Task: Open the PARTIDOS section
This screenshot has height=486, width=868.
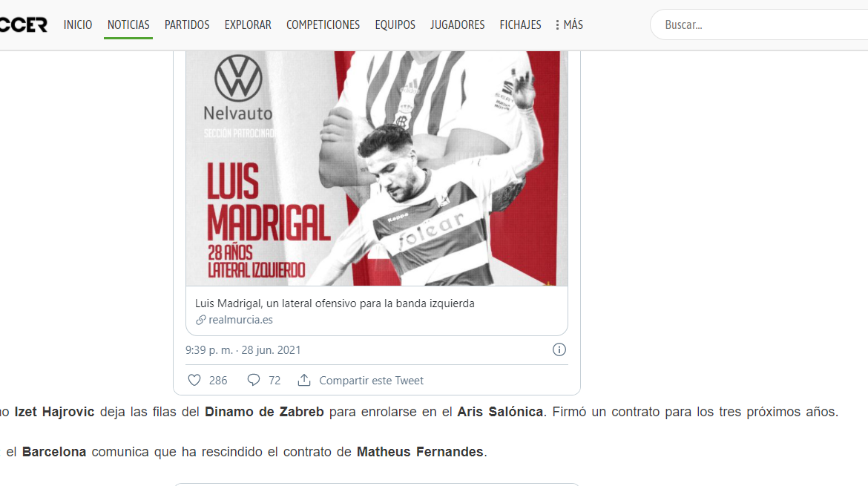Action: tap(187, 24)
